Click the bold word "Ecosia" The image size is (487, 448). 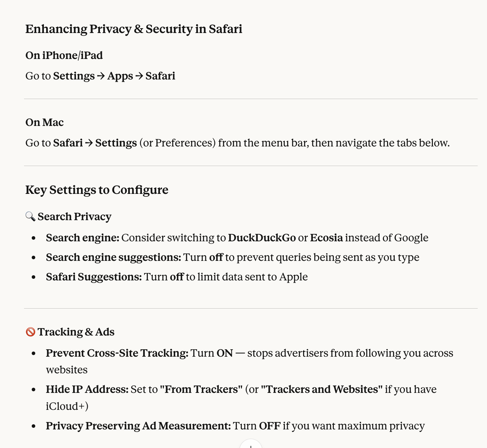click(x=326, y=238)
